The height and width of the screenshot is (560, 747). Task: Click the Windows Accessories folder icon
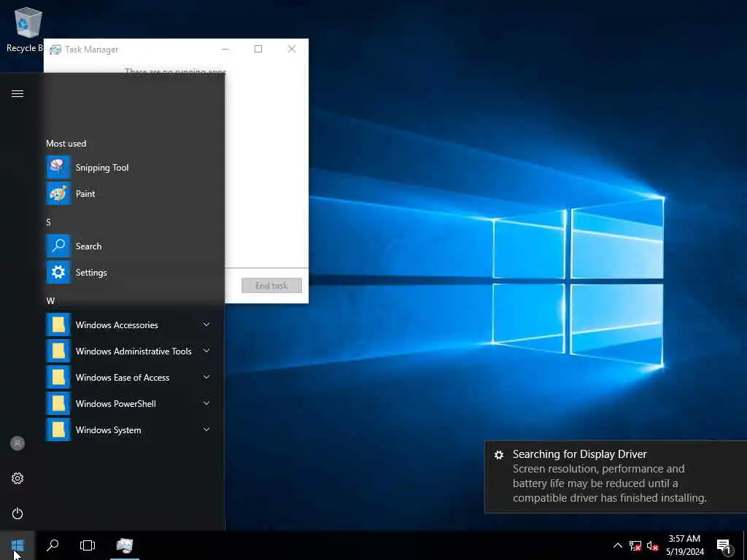coord(58,324)
